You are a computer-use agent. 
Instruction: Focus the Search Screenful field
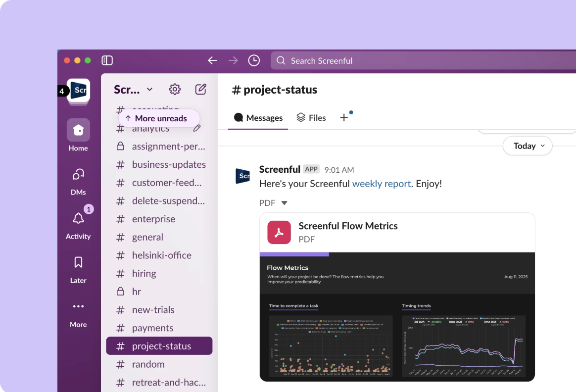click(423, 60)
